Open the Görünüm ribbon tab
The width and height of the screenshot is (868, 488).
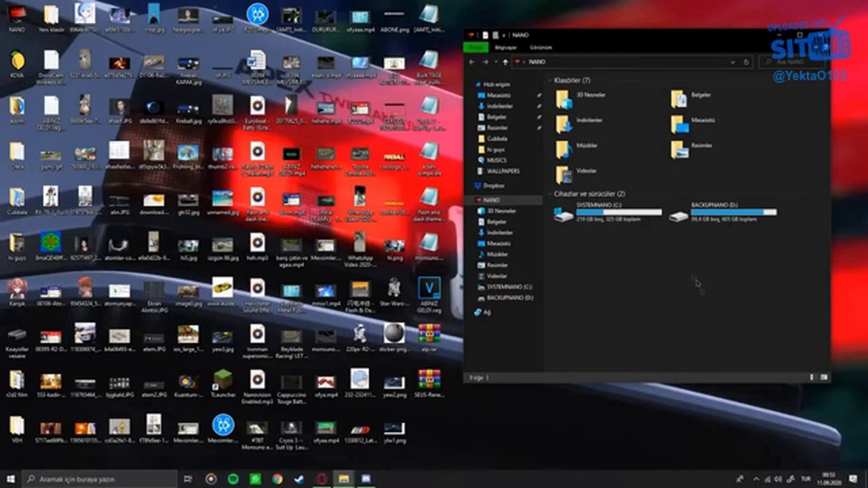click(540, 47)
